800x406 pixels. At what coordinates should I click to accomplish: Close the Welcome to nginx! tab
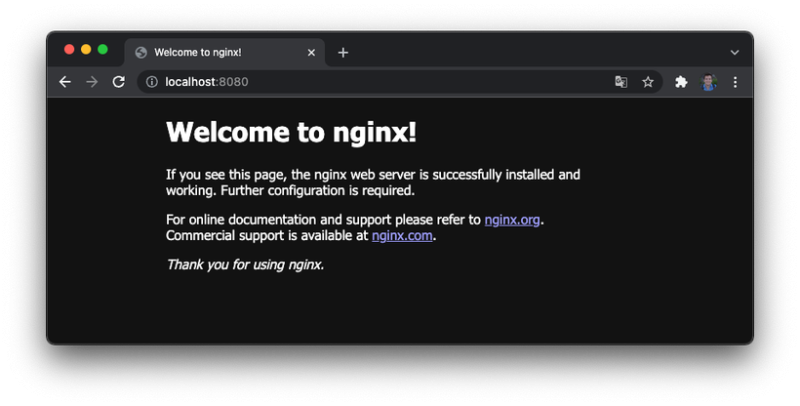311,53
